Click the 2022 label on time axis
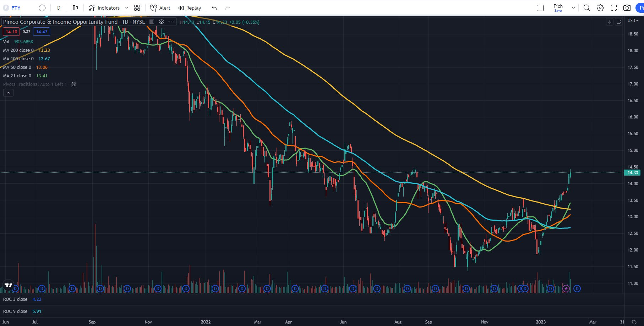Image resolution: width=644 pixels, height=326 pixels. [x=206, y=322]
